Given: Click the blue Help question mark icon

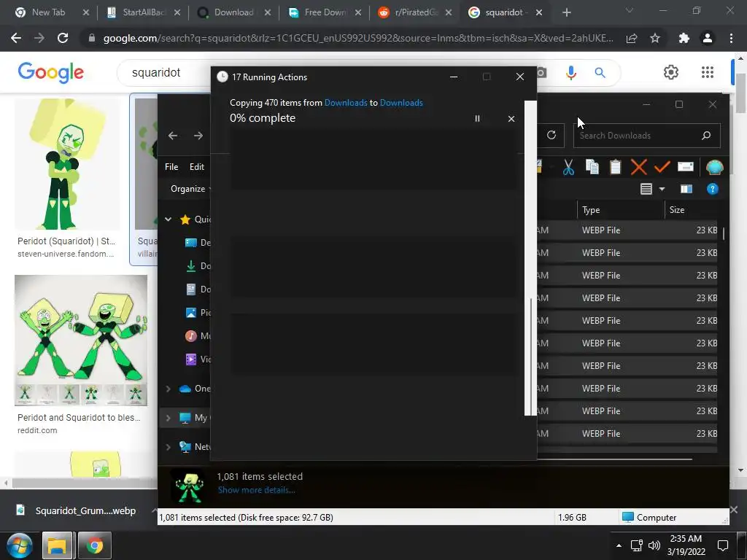Looking at the screenshot, I should click(x=712, y=189).
